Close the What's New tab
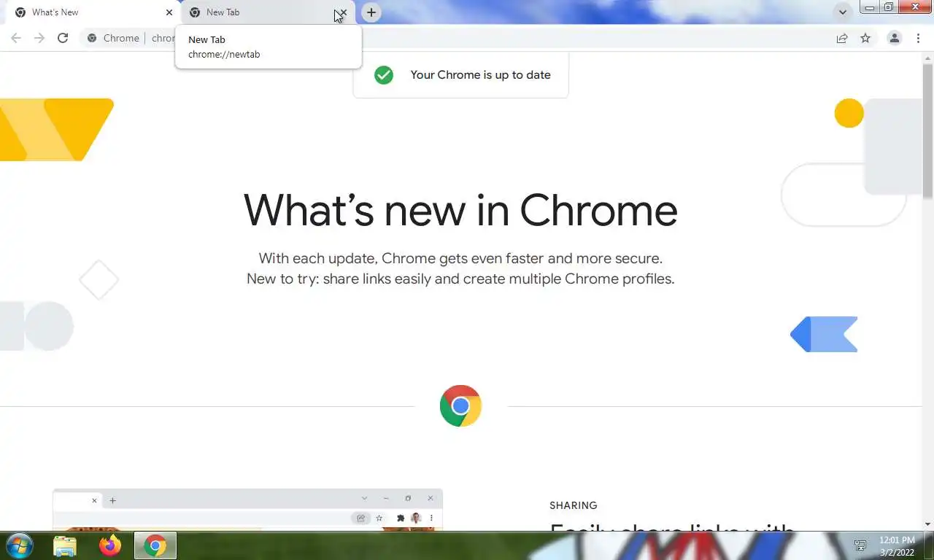Image resolution: width=934 pixels, height=560 pixels. pos(169,12)
